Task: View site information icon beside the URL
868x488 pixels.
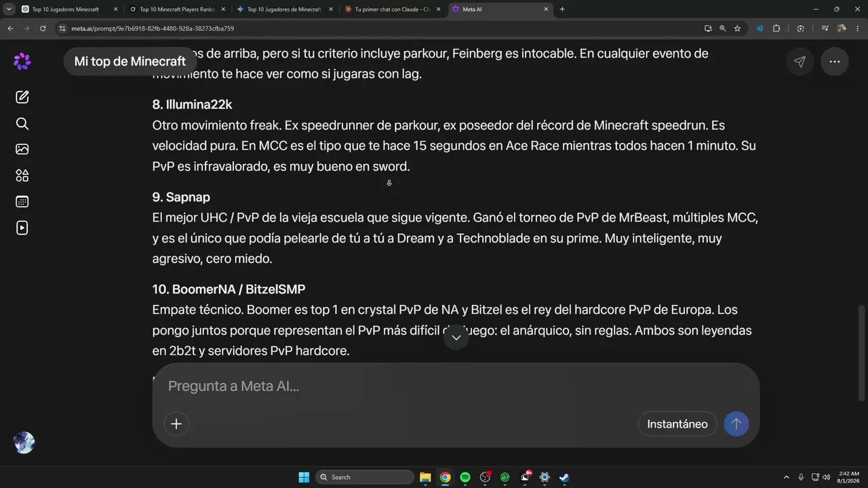Action: (62, 28)
